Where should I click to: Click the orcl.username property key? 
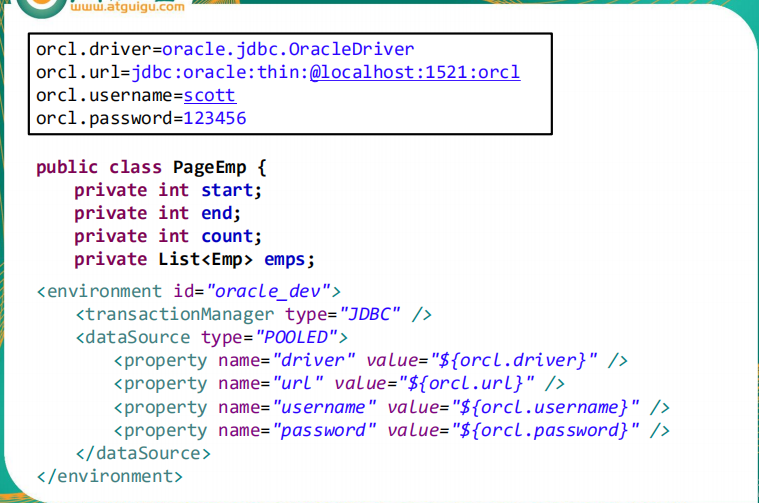[105, 96]
